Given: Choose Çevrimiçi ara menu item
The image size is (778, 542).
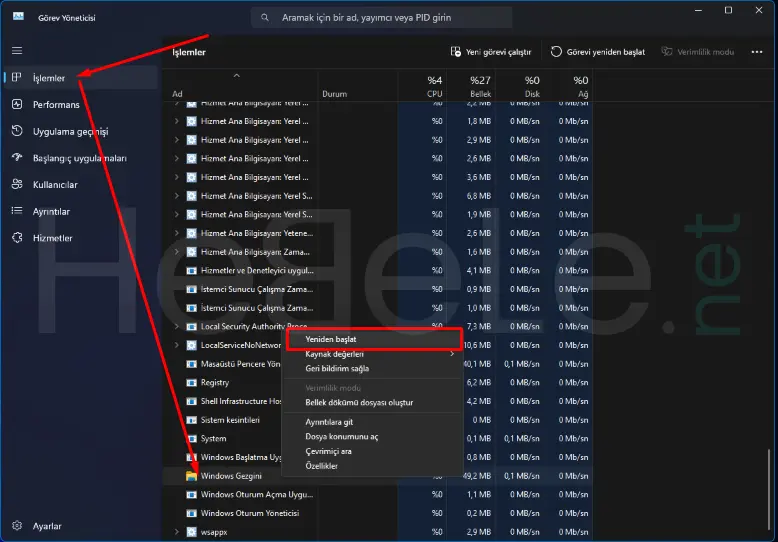Looking at the screenshot, I should 373,451.
